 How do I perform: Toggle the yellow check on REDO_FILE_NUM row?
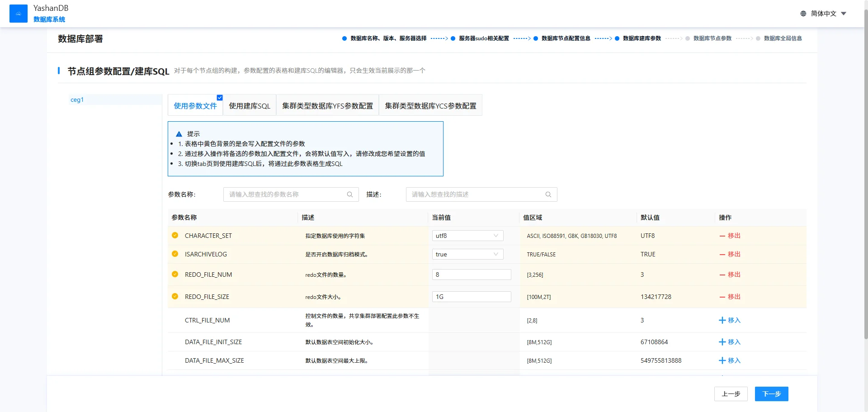[175, 274]
